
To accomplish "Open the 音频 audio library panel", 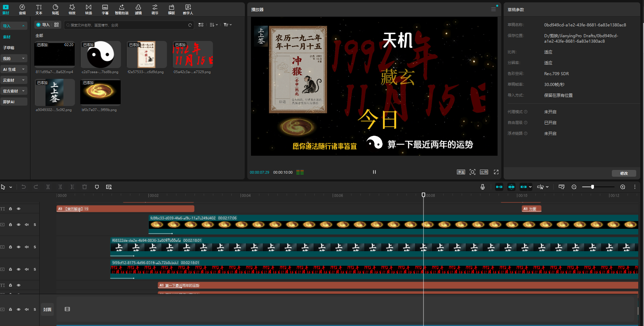I will [x=22, y=9].
